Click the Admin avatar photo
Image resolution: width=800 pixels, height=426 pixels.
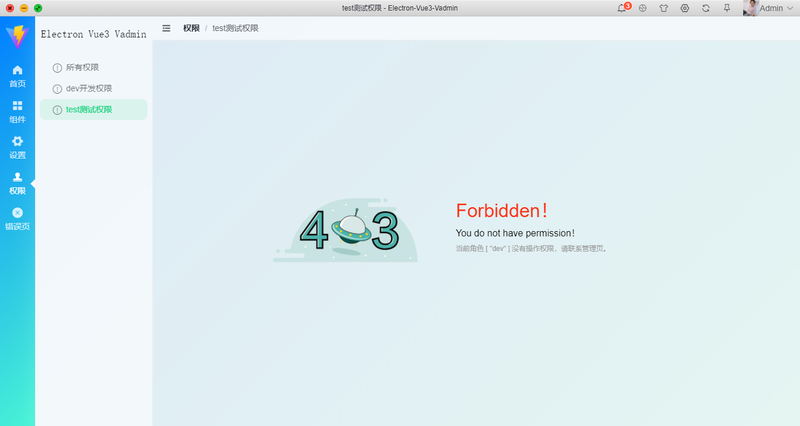coord(751,8)
